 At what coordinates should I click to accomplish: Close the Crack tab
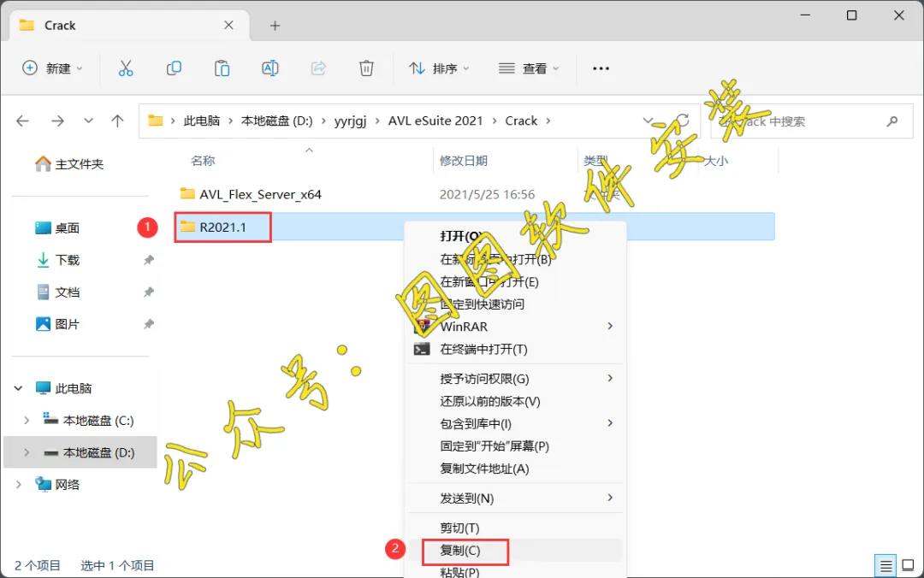tap(228, 26)
